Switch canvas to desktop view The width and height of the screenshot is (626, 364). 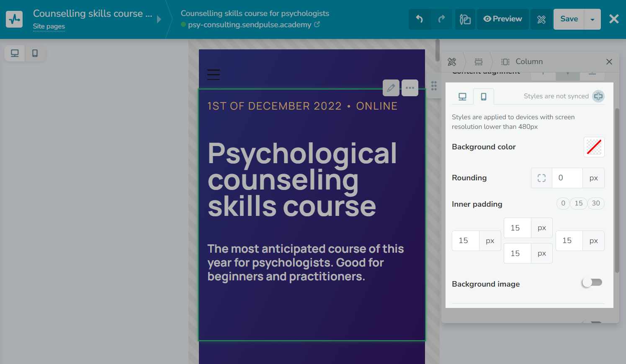tap(15, 53)
